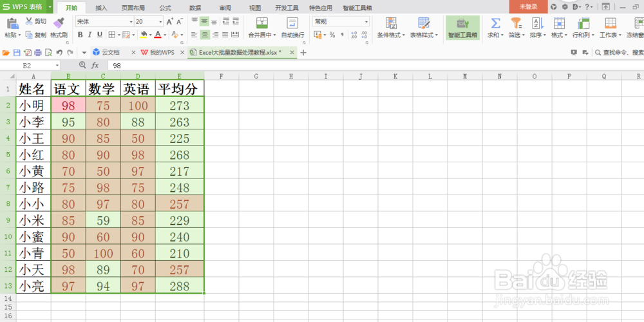644x322 pixels.
Task: Toggle Italic formatting (I)
Action: (x=90, y=35)
